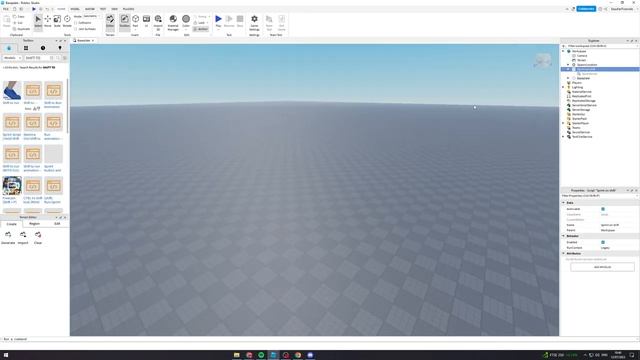Click the Duplicate button
Screen dimensions: 640x360
tap(21, 29)
